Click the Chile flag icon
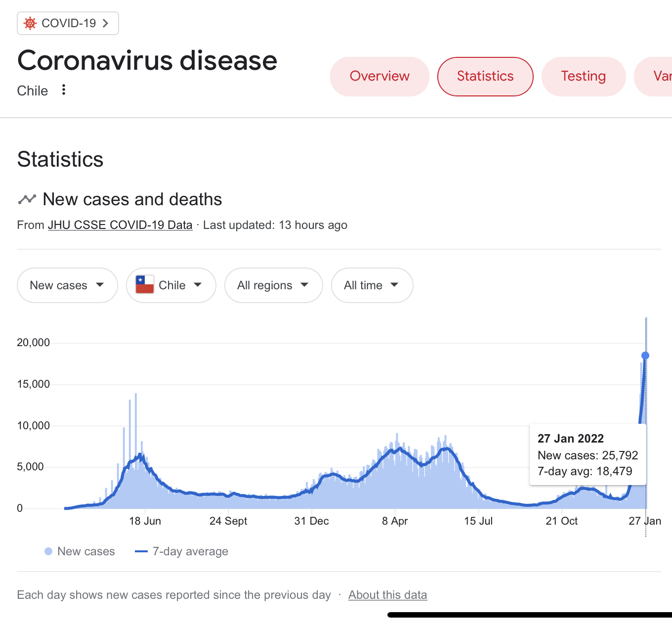 (145, 285)
